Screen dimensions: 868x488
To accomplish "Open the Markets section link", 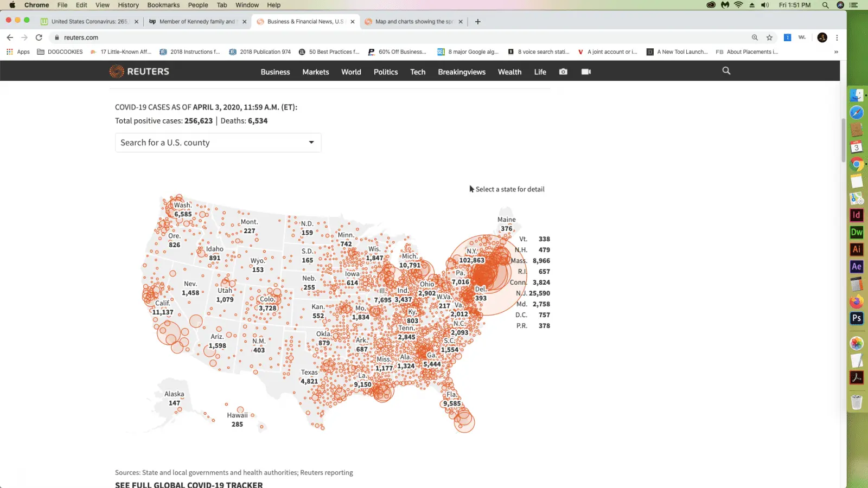I will pos(316,72).
